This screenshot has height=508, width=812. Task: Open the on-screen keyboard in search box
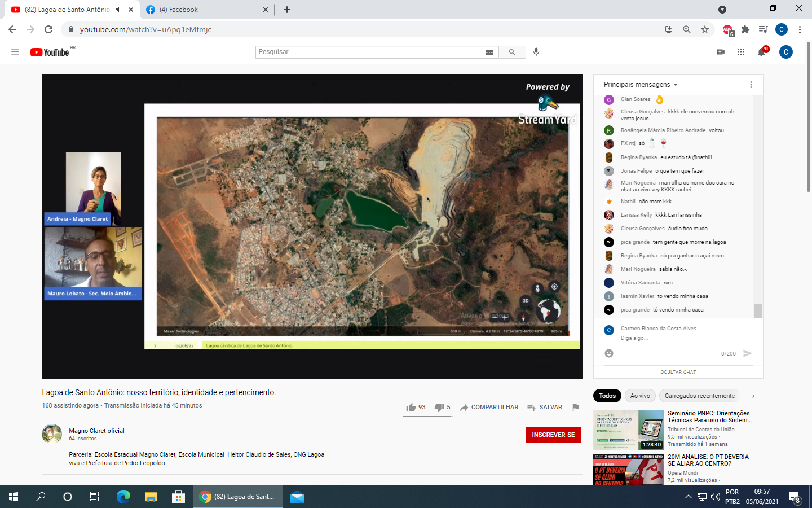pyautogui.click(x=489, y=52)
